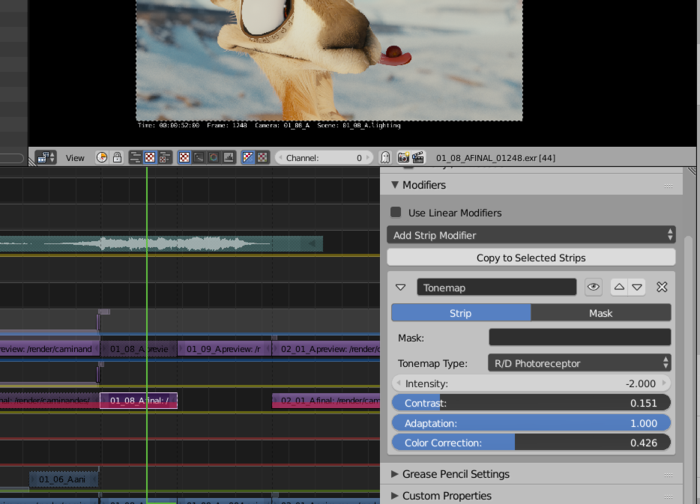700x504 pixels.
Task: Select Mask as input mask type
Action: [600, 313]
